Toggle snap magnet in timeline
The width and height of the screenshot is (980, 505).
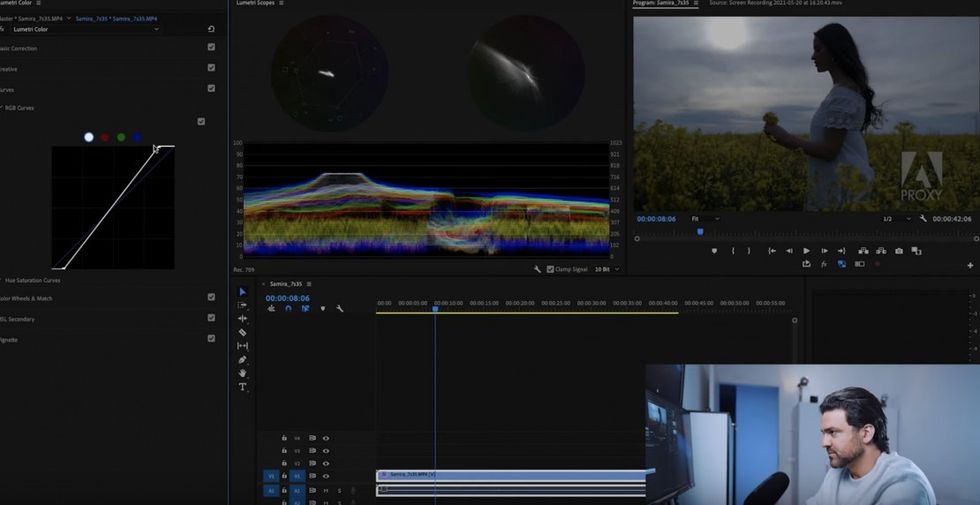pyautogui.click(x=288, y=308)
